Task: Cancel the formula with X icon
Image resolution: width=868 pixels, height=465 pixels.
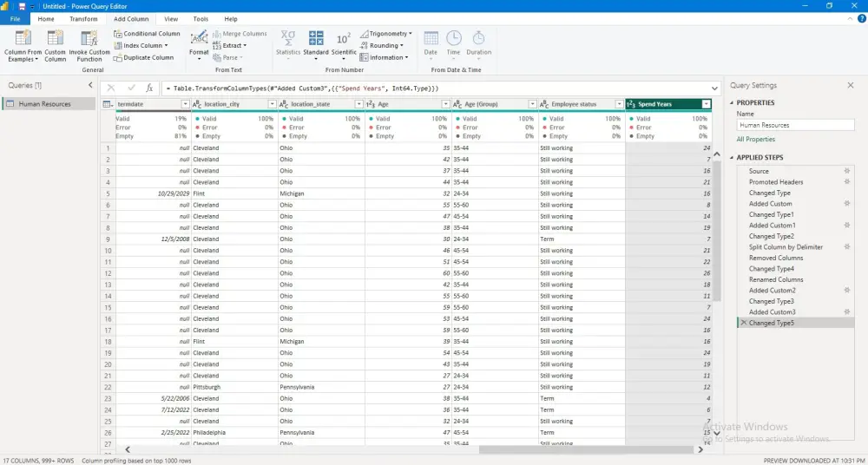Action: click(x=111, y=88)
